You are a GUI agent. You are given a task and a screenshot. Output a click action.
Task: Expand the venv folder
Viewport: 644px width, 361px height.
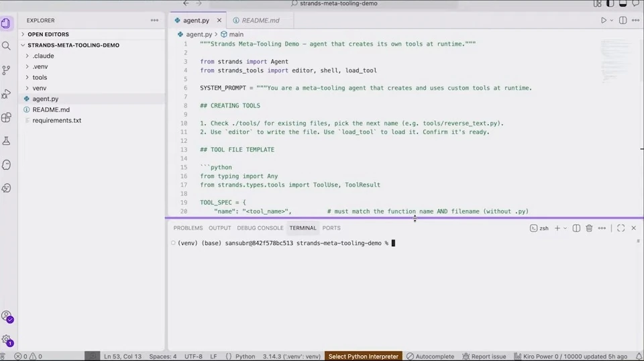[x=39, y=88]
